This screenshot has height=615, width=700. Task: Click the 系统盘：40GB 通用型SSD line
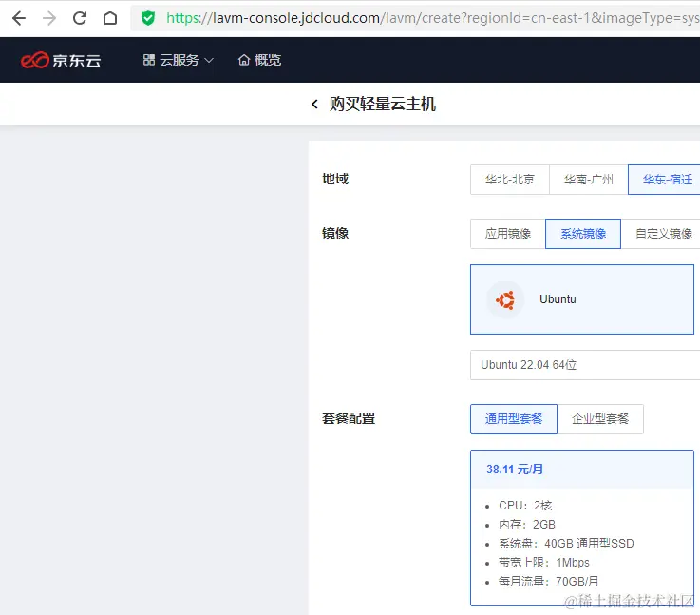point(566,544)
